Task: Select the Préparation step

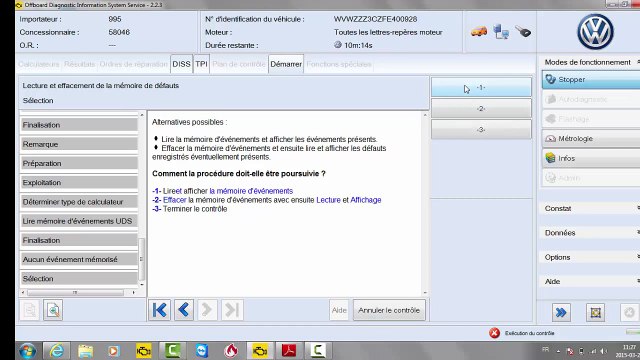Action: pyautogui.click(x=79, y=163)
